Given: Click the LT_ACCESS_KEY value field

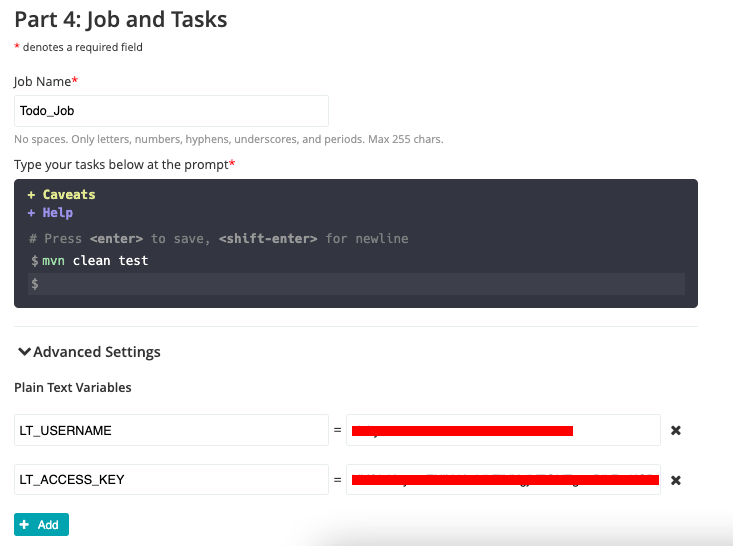Looking at the screenshot, I should pos(503,480).
